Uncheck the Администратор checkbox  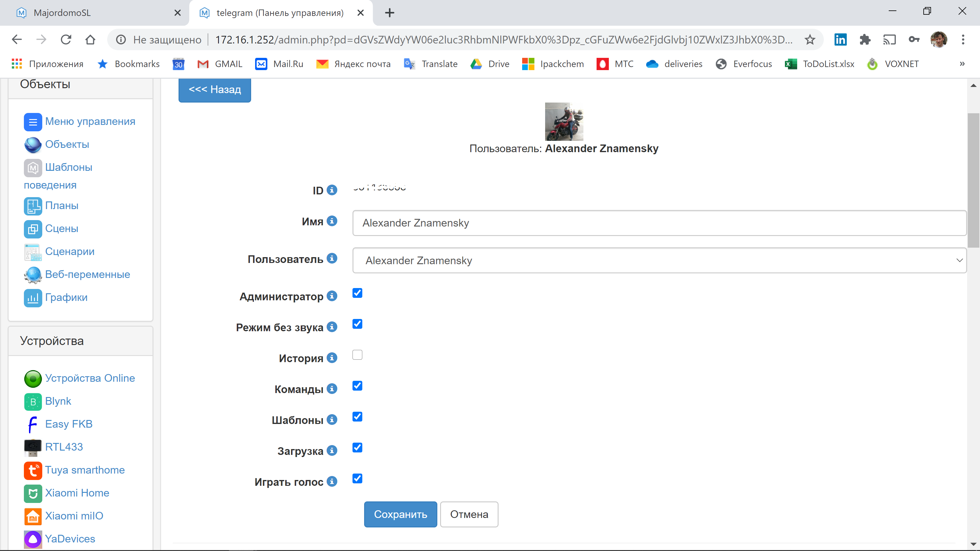click(x=357, y=293)
